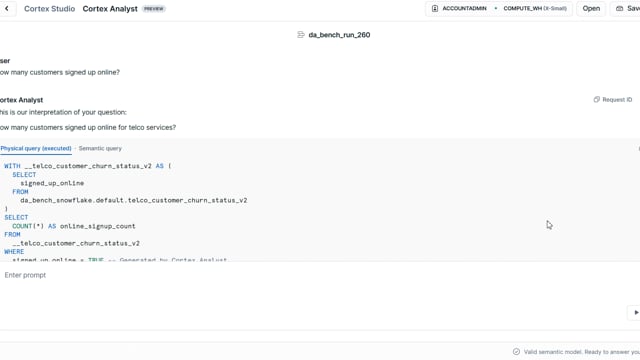Click the back arrow icon
Screen dimensions: 640x360
tap(7, 9)
